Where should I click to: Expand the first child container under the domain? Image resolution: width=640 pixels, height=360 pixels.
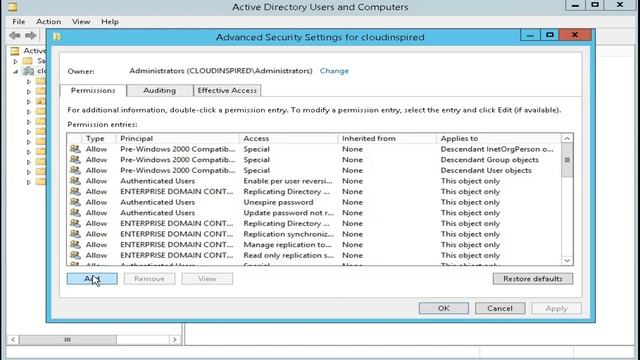29,82
